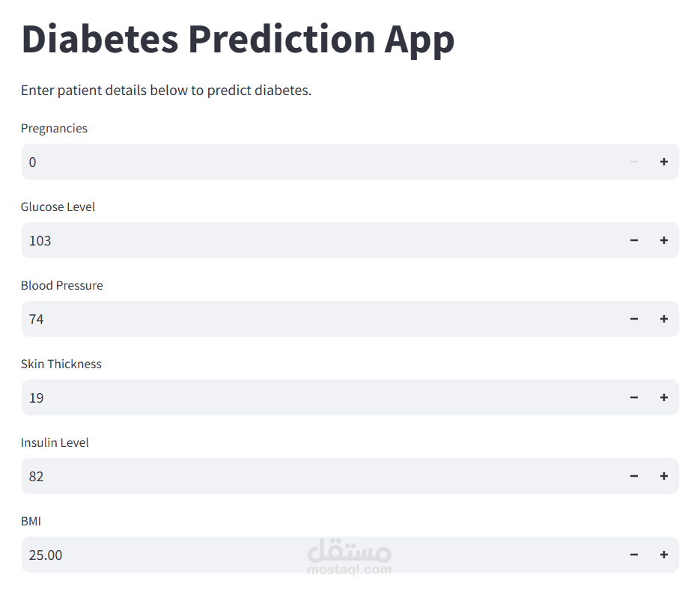
Task: Decrease Insulin Level with the minus icon
Action: [x=633, y=476]
